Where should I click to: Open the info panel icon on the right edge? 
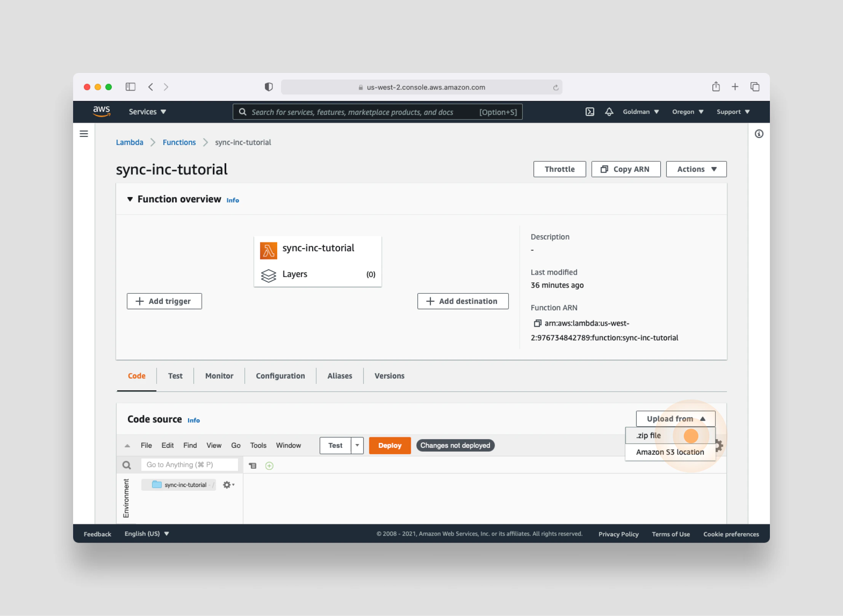(759, 134)
